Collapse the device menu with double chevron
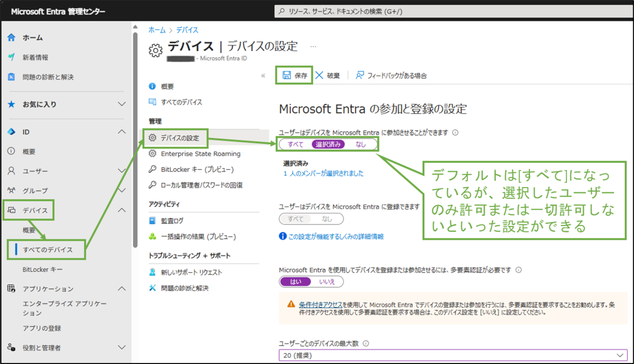This screenshot has width=634, height=364. click(x=263, y=76)
